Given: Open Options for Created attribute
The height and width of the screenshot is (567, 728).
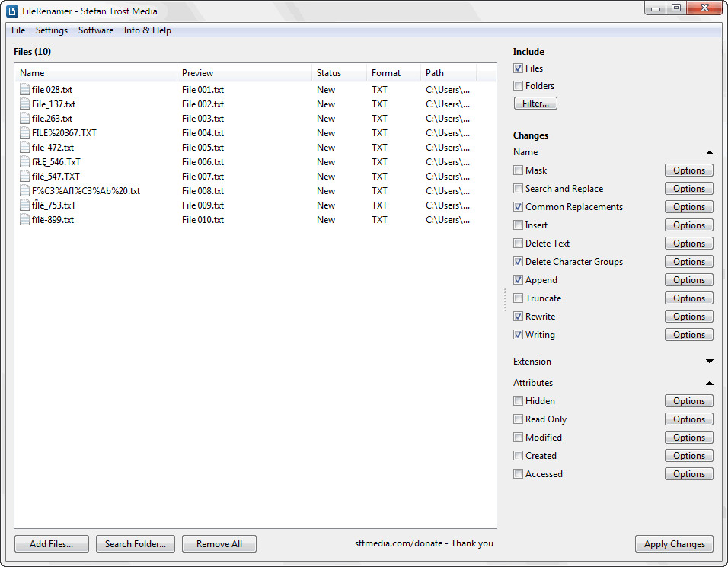Looking at the screenshot, I should tap(689, 456).
